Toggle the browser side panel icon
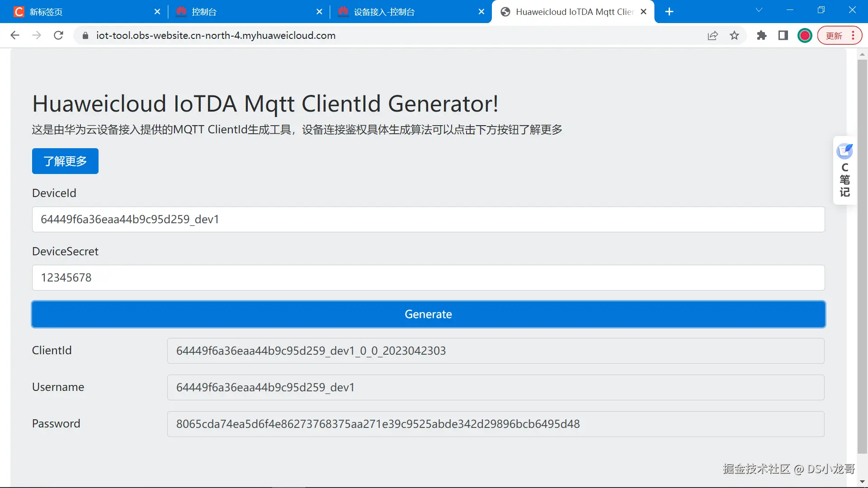Image resolution: width=868 pixels, height=488 pixels. [x=783, y=35]
